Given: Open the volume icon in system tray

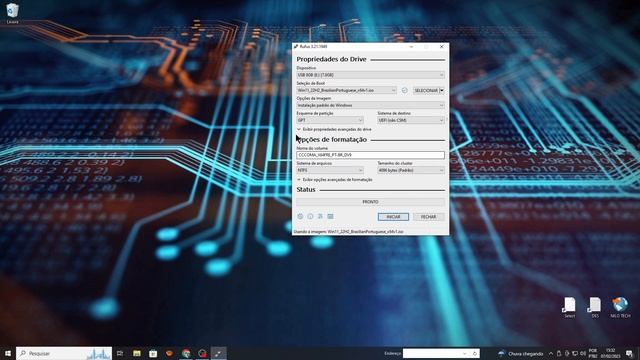Looking at the screenshot, I should click(x=582, y=353).
